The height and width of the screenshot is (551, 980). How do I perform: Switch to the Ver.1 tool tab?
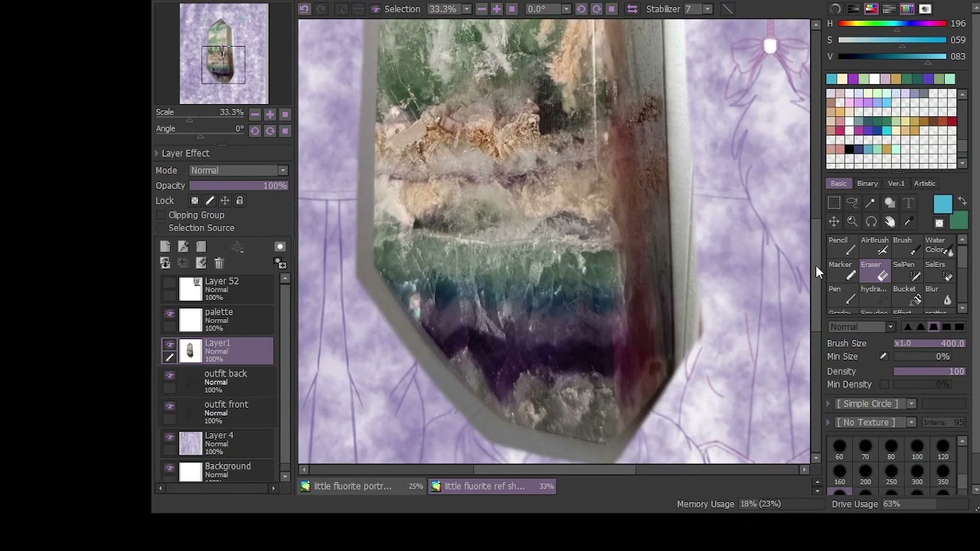pos(896,184)
